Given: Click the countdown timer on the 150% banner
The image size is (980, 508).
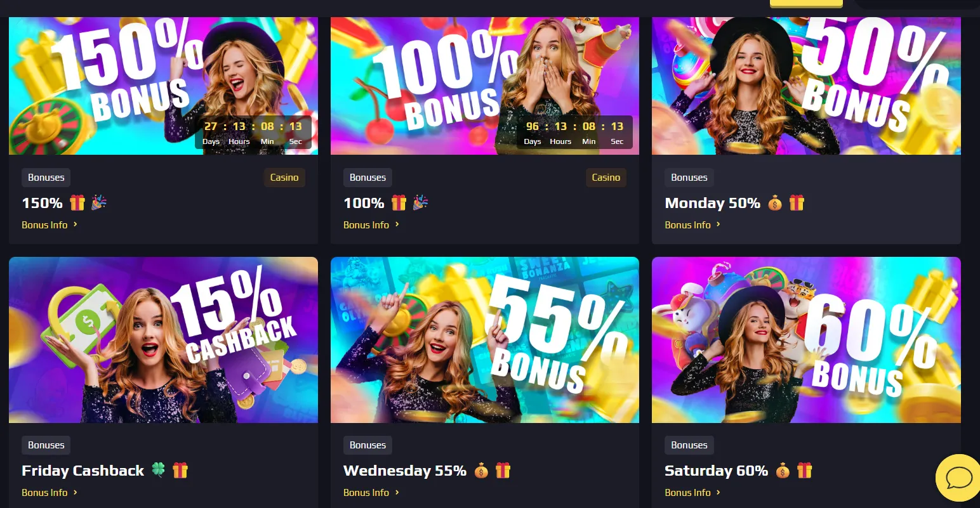Looking at the screenshot, I should click(x=253, y=133).
